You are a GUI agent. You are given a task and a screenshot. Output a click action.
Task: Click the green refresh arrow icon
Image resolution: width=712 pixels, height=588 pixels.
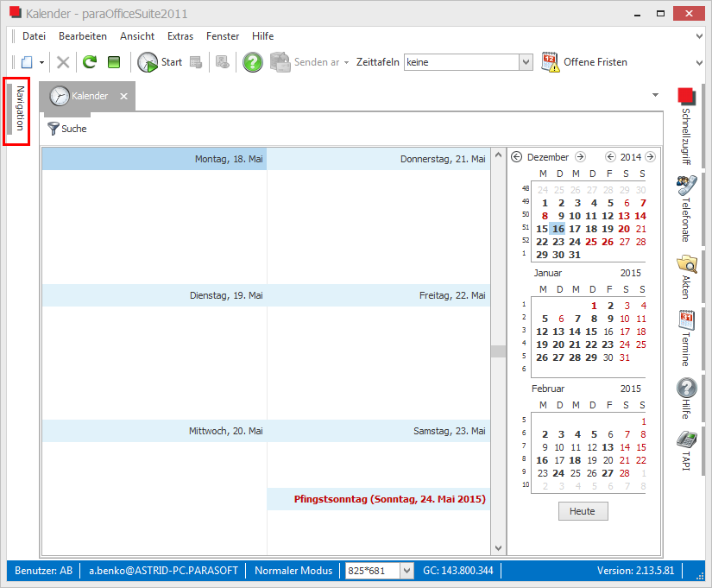(90, 62)
